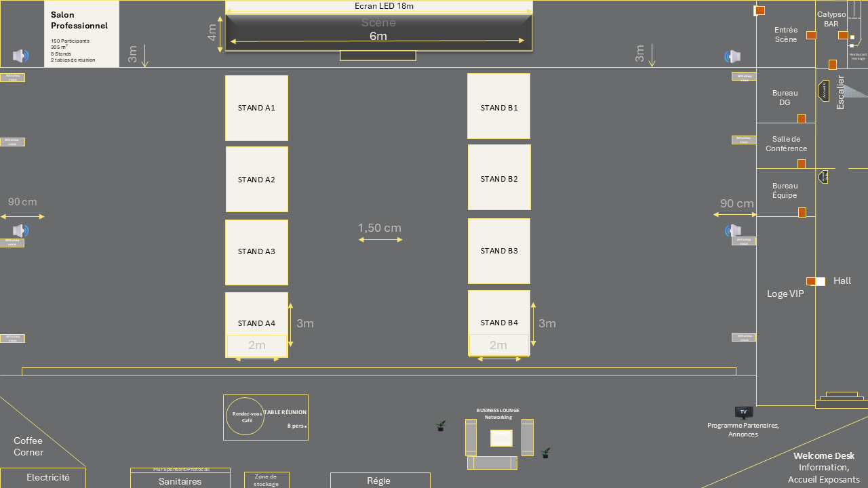
Task: Click the Welcome Desk label
Action: coord(824,456)
